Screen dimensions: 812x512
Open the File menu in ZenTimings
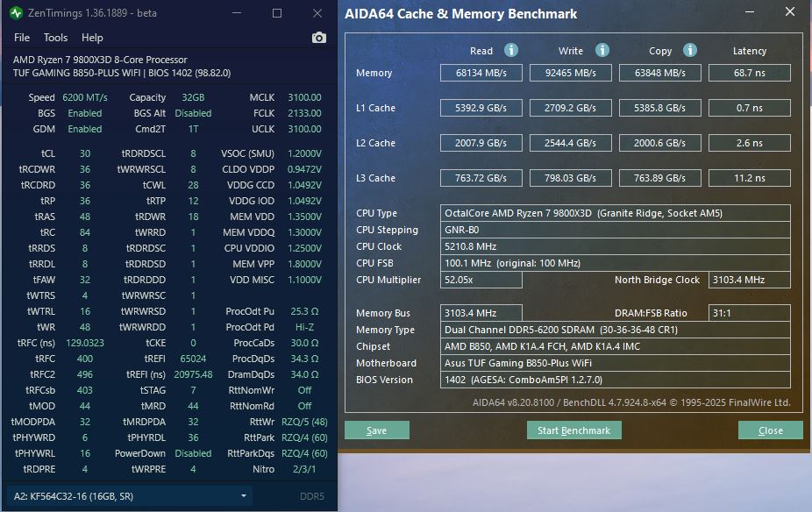pyautogui.click(x=21, y=38)
